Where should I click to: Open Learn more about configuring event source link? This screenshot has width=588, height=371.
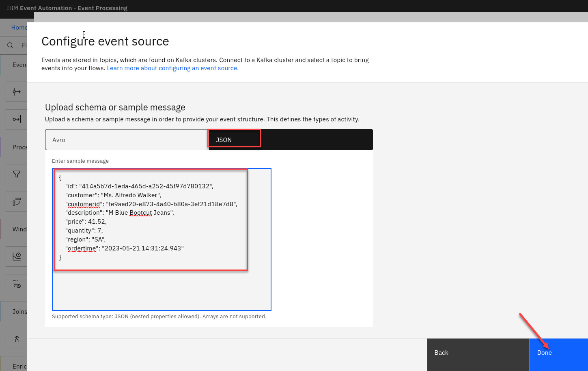(172, 68)
